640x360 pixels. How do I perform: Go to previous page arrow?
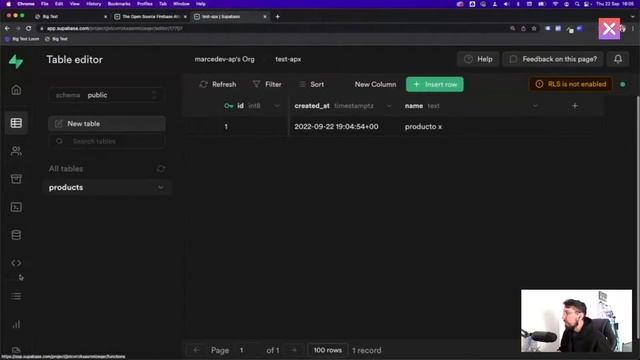pos(196,350)
